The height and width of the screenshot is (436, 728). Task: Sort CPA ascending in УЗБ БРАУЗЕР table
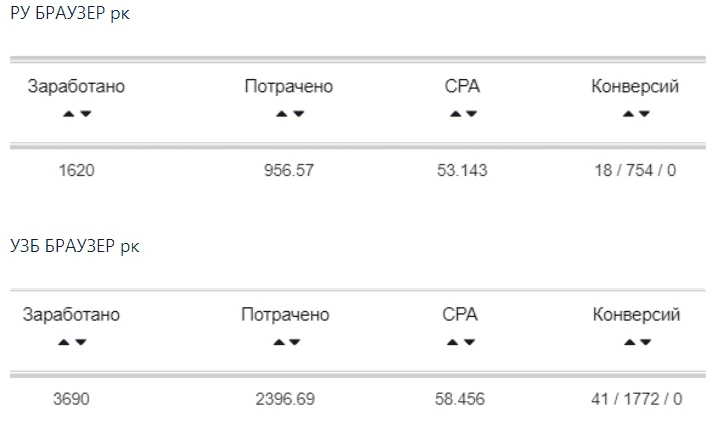(452, 342)
